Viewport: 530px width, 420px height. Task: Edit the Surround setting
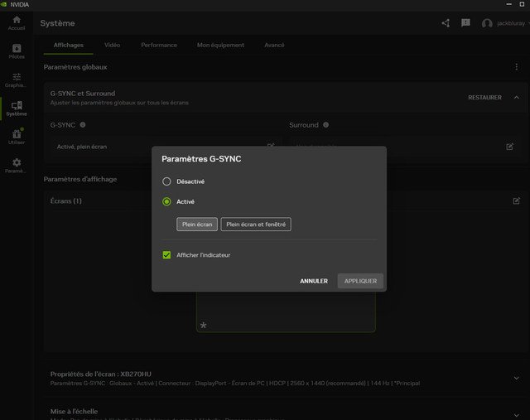point(510,147)
